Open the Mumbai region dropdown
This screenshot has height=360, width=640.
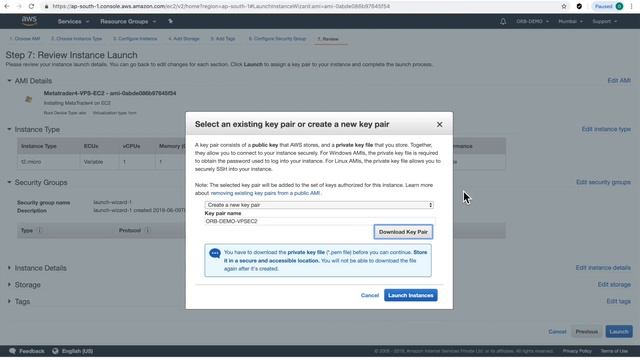pos(570,21)
